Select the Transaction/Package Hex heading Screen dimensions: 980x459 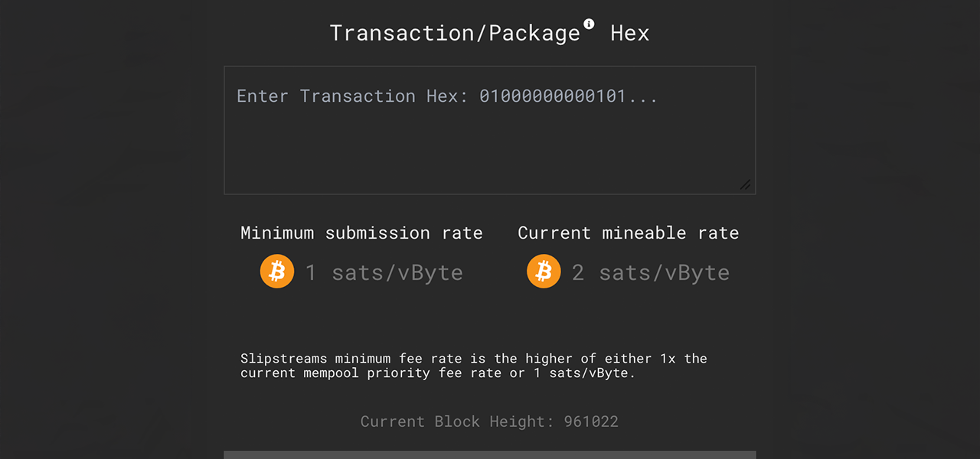tap(490, 33)
